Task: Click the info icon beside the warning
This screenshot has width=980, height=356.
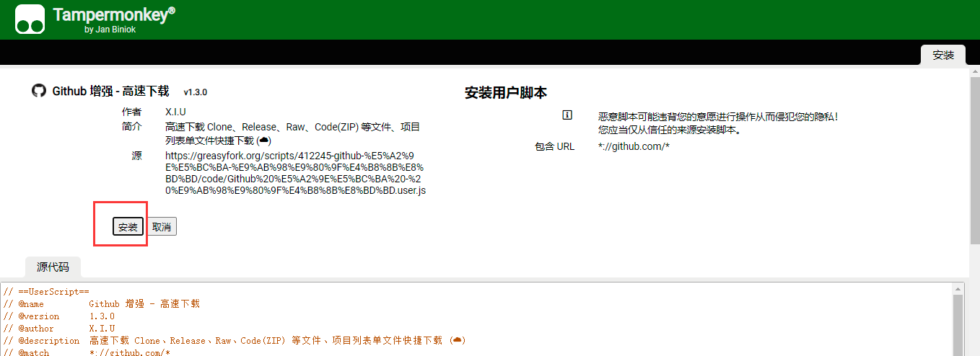Action: pyautogui.click(x=567, y=115)
